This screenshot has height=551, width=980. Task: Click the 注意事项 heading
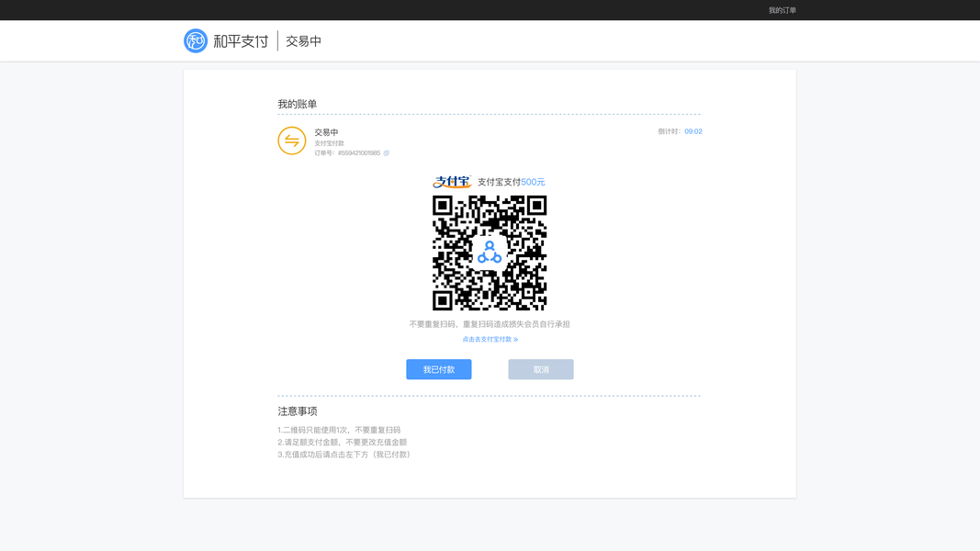point(298,411)
